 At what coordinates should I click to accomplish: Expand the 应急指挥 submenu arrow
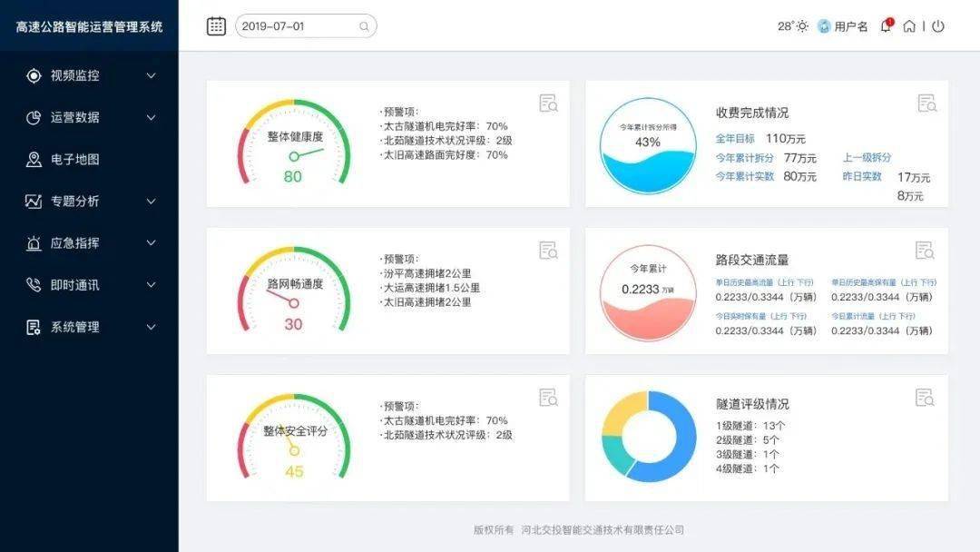pyautogui.click(x=151, y=243)
